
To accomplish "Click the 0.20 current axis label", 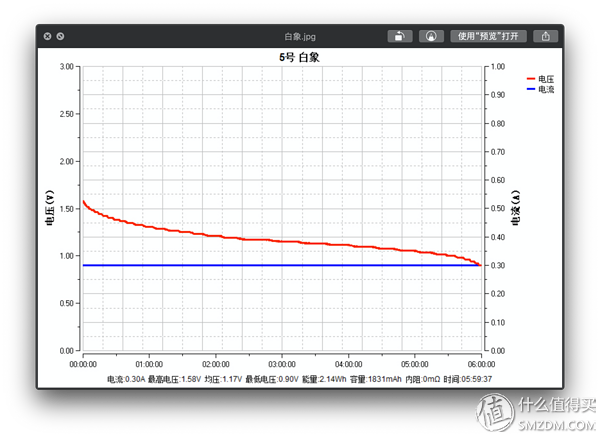I will point(498,294).
